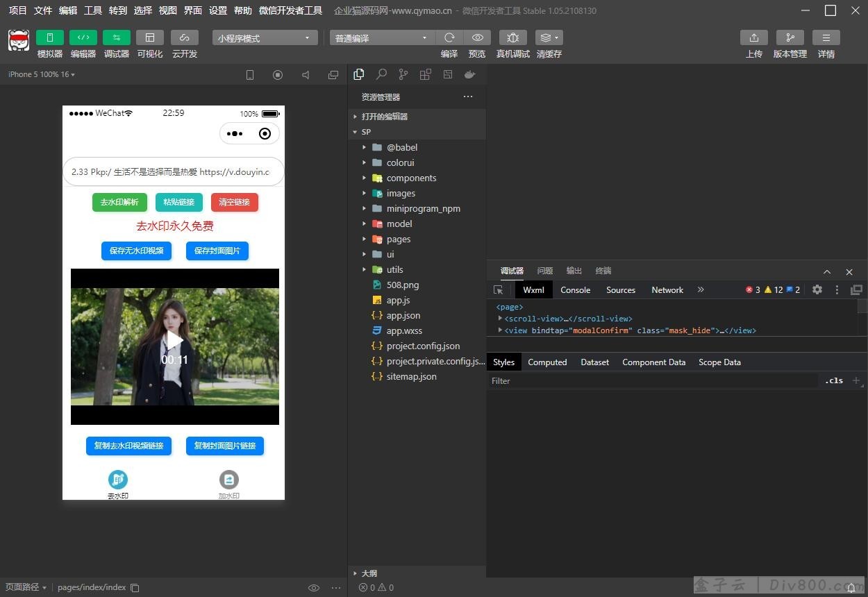
Task: Open the Cloud Development console
Action: pos(185,37)
